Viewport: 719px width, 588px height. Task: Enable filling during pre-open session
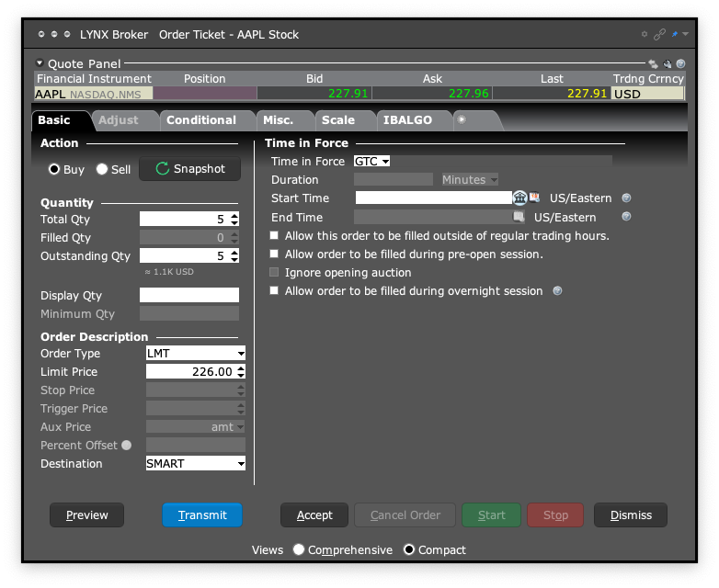[274, 254]
